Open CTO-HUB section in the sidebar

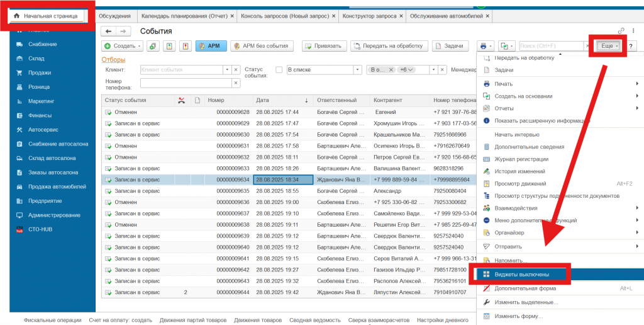tap(39, 229)
